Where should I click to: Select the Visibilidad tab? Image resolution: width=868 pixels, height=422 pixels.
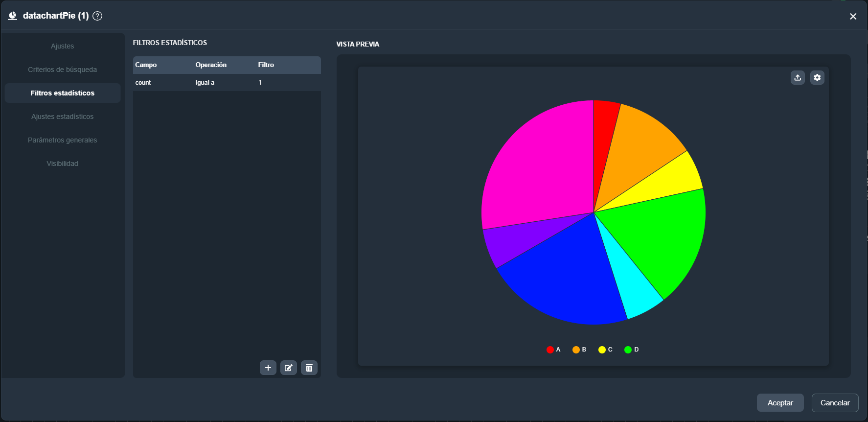point(63,164)
